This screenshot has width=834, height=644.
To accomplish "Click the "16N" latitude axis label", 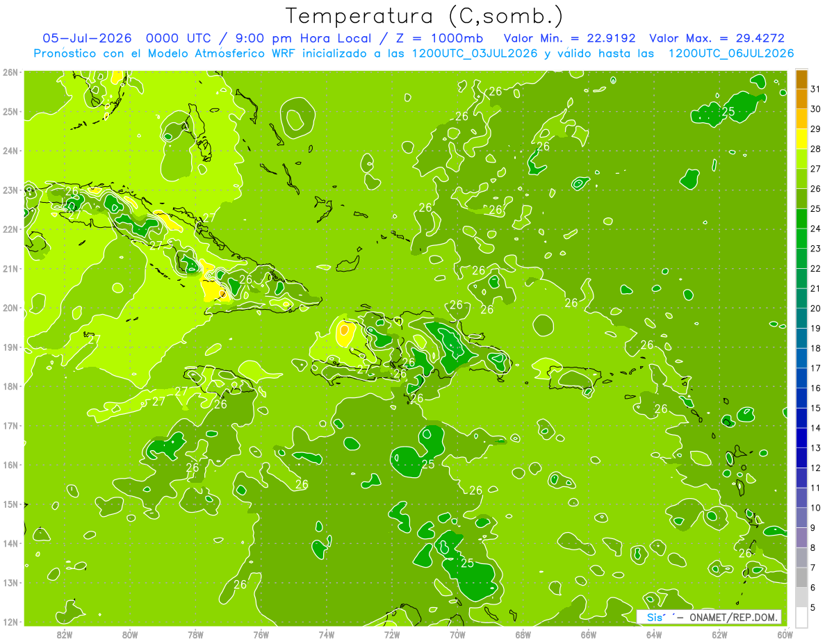I will (x=10, y=465).
